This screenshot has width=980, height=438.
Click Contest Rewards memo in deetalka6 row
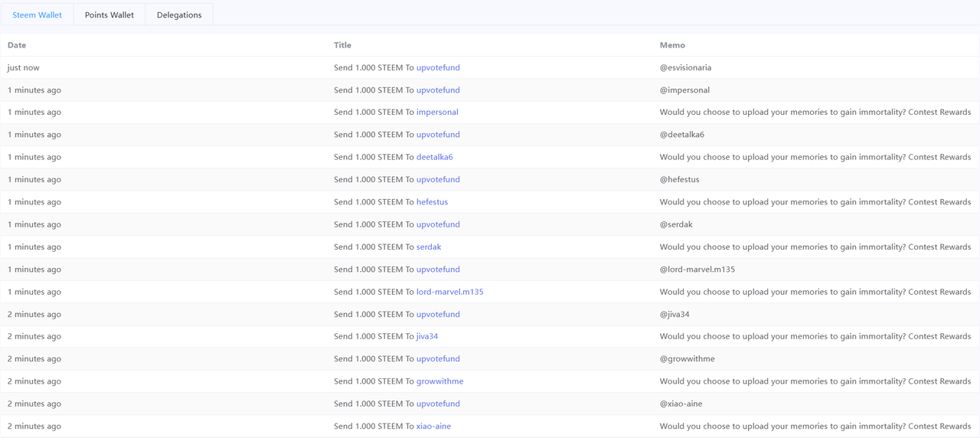point(815,157)
